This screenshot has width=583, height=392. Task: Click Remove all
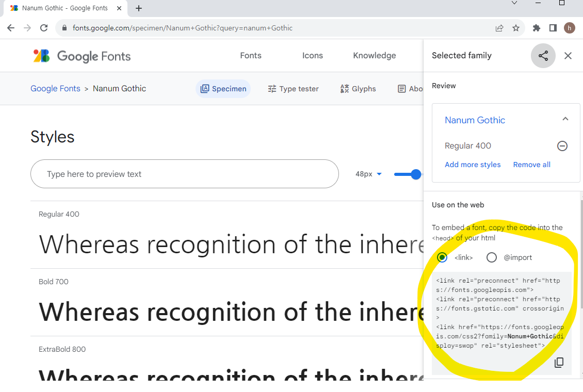pyautogui.click(x=532, y=165)
